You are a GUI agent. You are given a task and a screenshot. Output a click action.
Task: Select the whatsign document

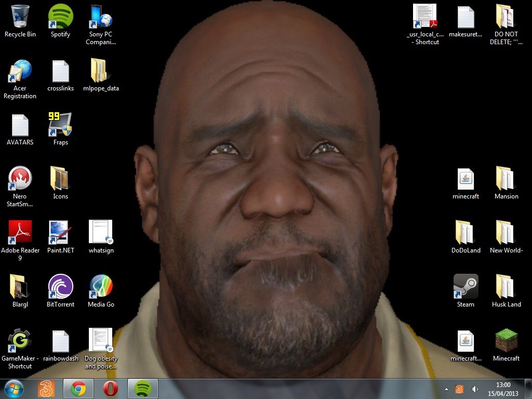(101, 237)
